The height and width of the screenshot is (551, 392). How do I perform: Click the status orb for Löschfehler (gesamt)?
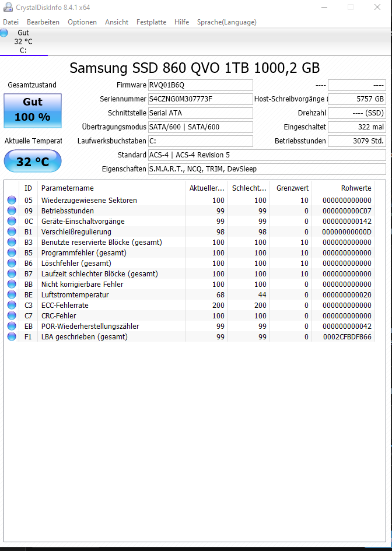(x=12, y=263)
